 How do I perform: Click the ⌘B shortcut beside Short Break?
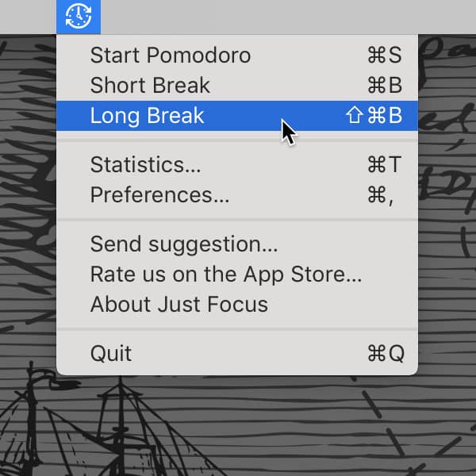tap(385, 85)
